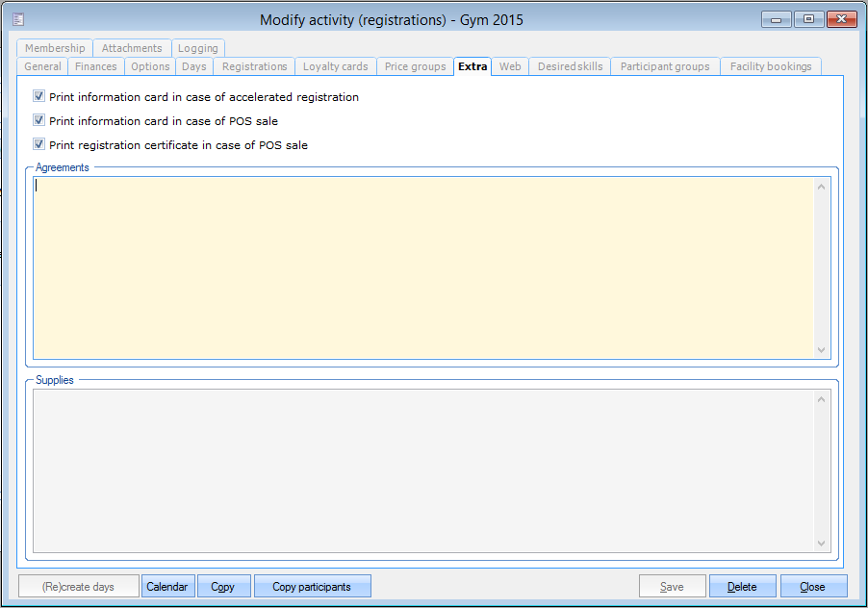Open the Price groups tab

coord(415,66)
